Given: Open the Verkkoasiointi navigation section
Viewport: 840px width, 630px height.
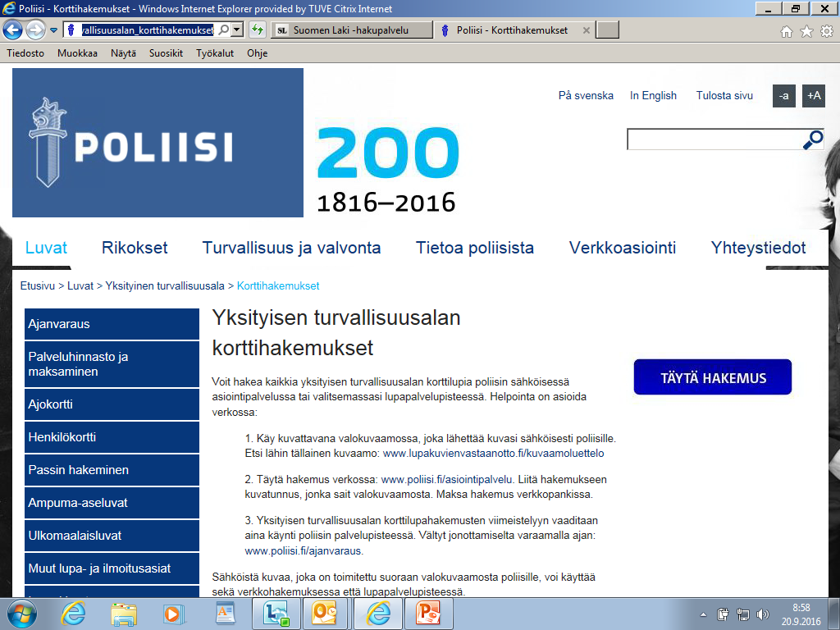Looking at the screenshot, I should [623, 248].
